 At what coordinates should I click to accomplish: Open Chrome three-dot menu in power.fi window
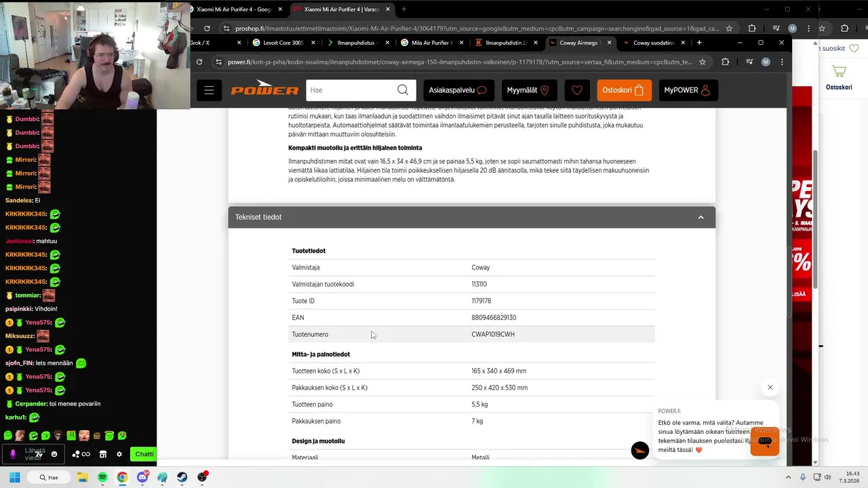pos(782,62)
